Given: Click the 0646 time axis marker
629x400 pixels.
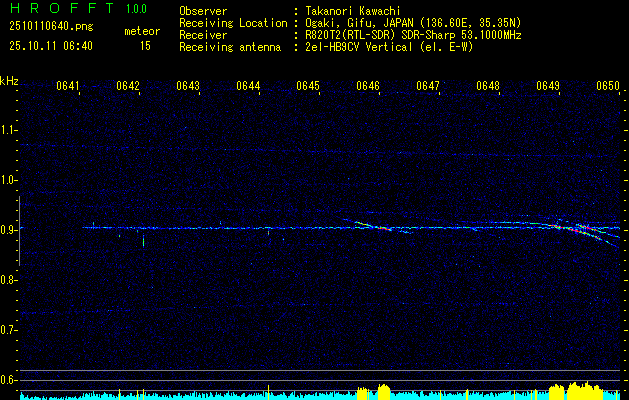Looking at the screenshot, I should pos(368,86).
